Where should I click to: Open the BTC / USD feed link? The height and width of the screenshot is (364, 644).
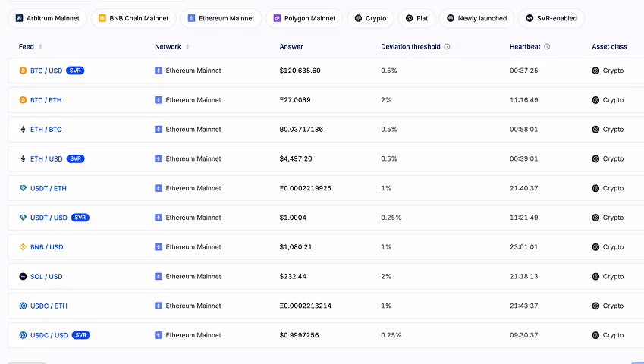pos(46,71)
